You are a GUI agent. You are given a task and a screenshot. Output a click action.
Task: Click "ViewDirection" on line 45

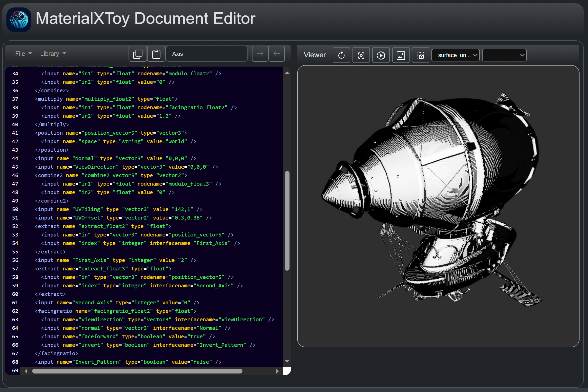point(95,167)
